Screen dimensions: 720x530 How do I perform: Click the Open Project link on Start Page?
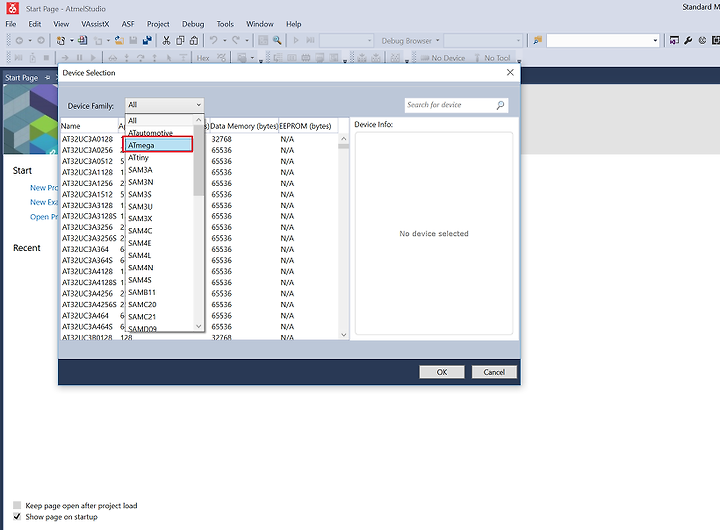[44, 217]
